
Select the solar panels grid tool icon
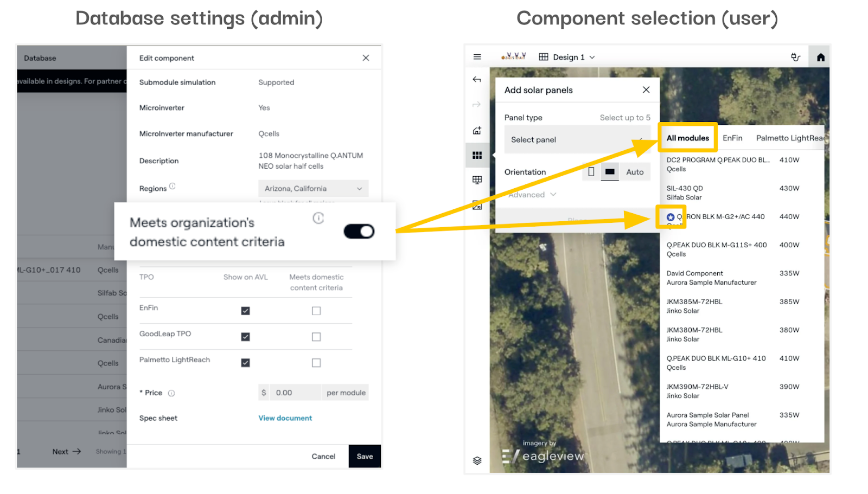pyautogui.click(x=477, y=156)
